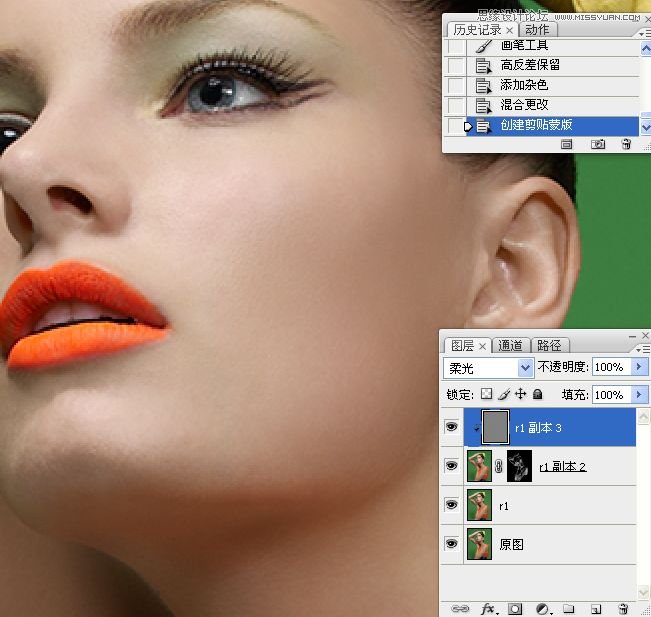Toggle visibility of r1 副本 2 layer
The height and width of the screenshot is (617, 651).
tap(451, 465)
